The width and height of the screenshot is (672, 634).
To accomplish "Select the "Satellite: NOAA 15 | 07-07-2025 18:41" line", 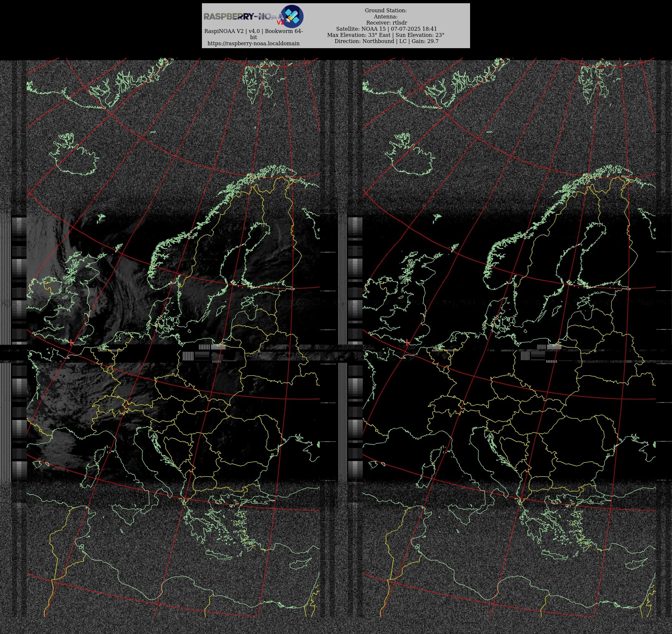I will pyautogui.click(x=386, y=29).
